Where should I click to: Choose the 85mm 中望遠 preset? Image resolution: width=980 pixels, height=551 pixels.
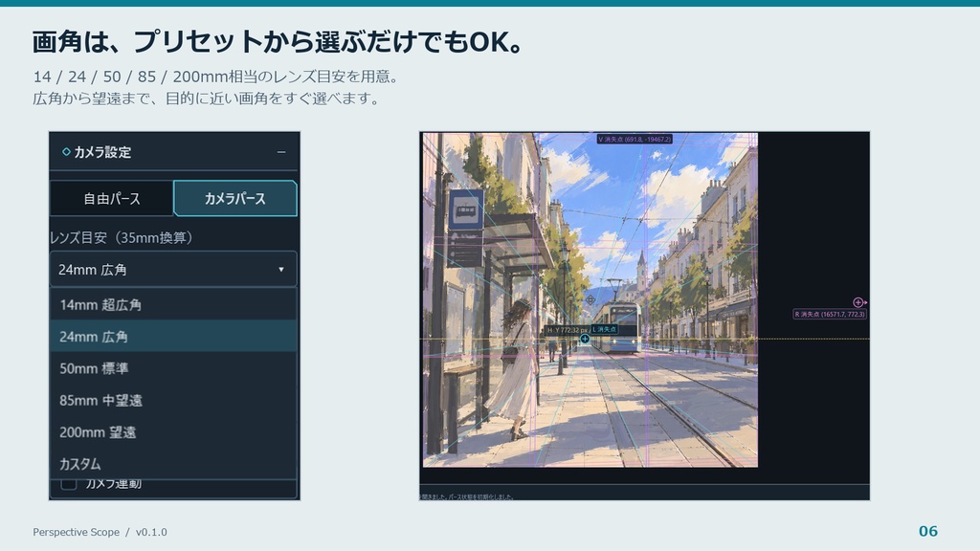tap(173, 401)
